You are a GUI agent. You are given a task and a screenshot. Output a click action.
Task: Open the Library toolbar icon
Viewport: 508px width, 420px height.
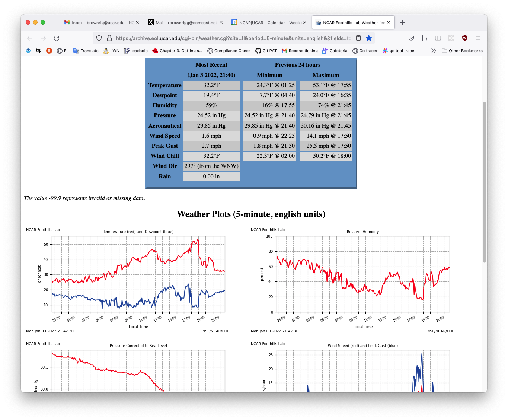click(x=425, y=38)
